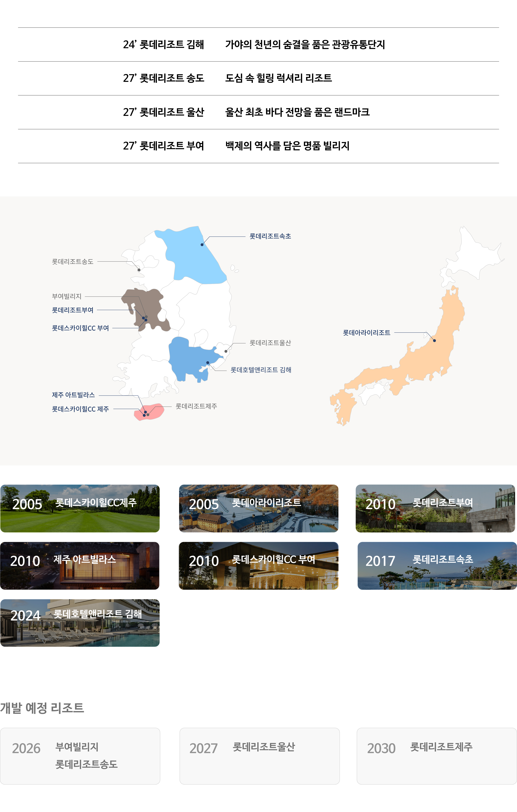517x812 pixels.
Task: Click the Ulsan location dot on the map
Action: 226,351
